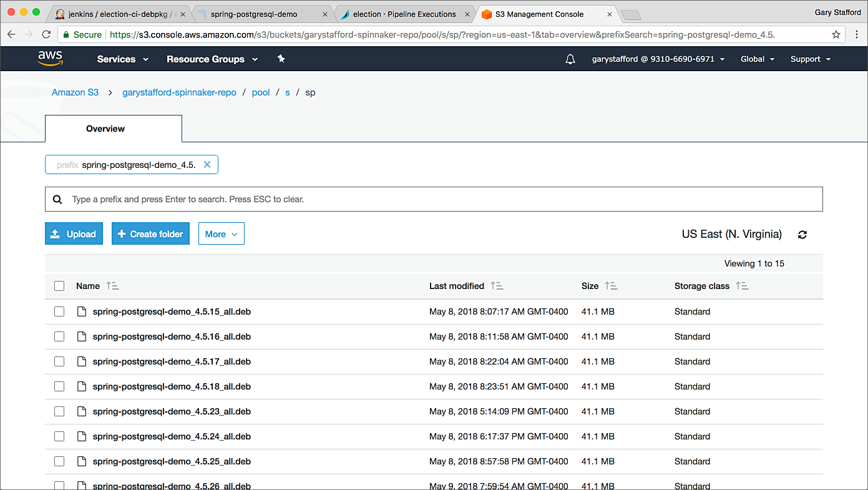
Task: Sort by Name column sort icon
Action: [112, 286]
